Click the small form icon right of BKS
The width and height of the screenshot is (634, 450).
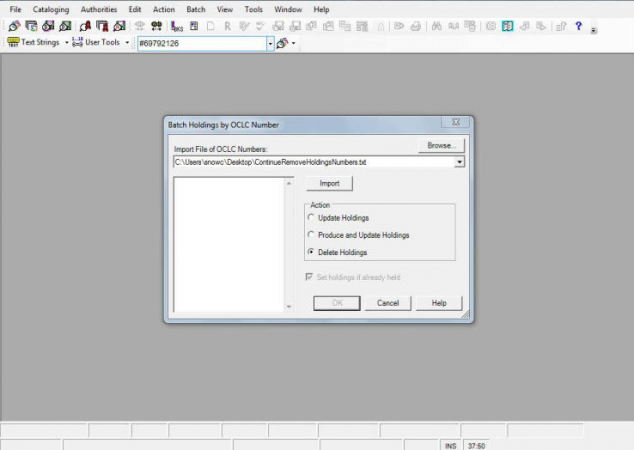[x=194, y=26]
